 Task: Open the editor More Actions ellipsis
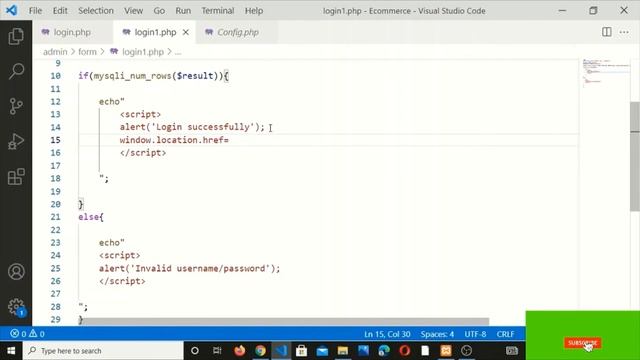pos(624,32)
